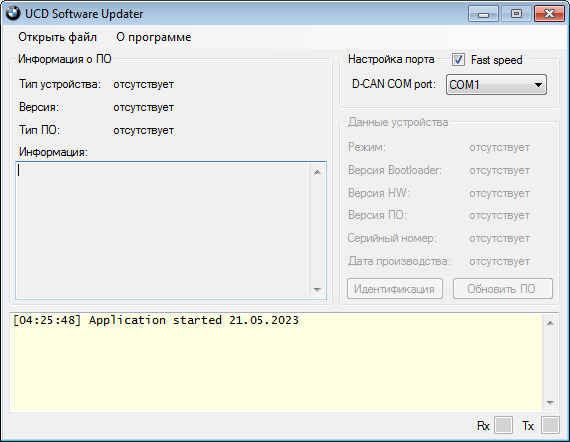Image resolution: width=570 pixels, height=442 pixels.
Task: Click the Tx indicator box
Action: pos(550,425)
